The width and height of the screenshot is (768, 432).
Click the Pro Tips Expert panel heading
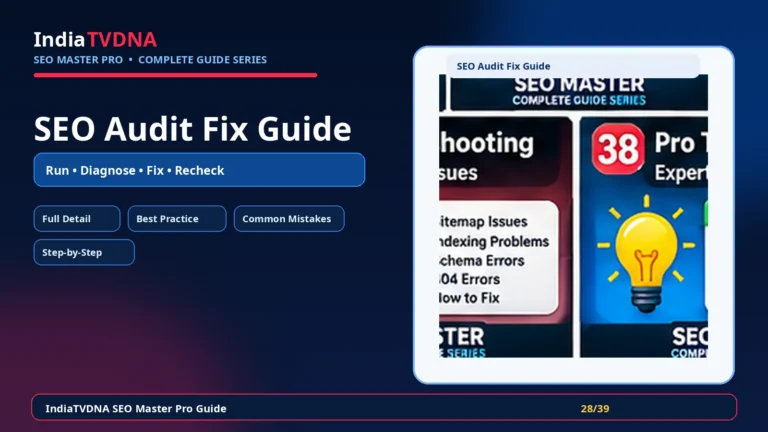click(681, 157)
